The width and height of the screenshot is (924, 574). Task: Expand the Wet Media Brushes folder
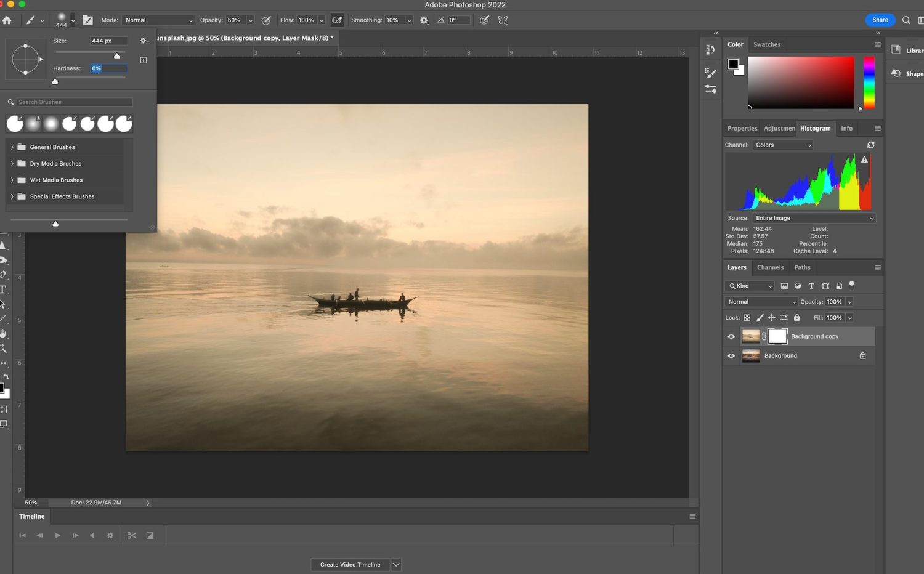[12, 180]
